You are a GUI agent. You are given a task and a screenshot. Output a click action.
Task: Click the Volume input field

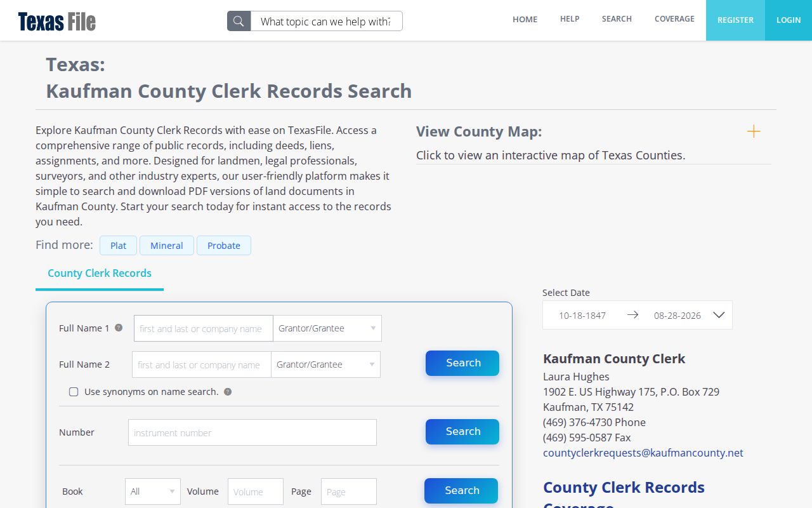tap(256, 491)
